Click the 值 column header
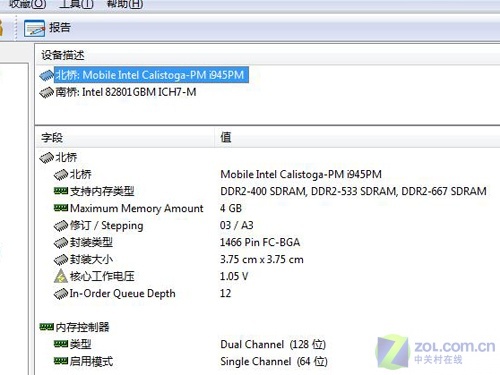Image resolution: width=500 pixels, height=375 pixels. tap(226, 137)
